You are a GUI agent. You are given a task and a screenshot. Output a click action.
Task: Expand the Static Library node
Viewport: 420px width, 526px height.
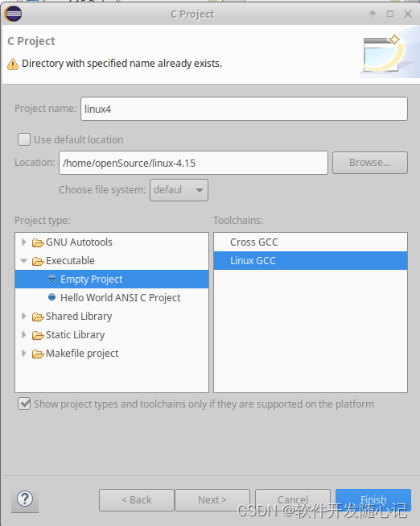click(x=23, y=334)
